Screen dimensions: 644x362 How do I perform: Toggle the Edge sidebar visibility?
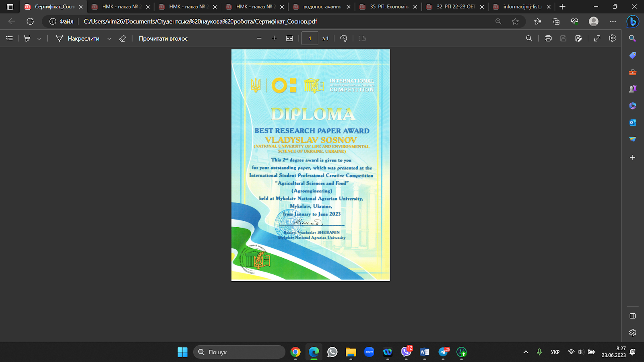coord(633,316)
